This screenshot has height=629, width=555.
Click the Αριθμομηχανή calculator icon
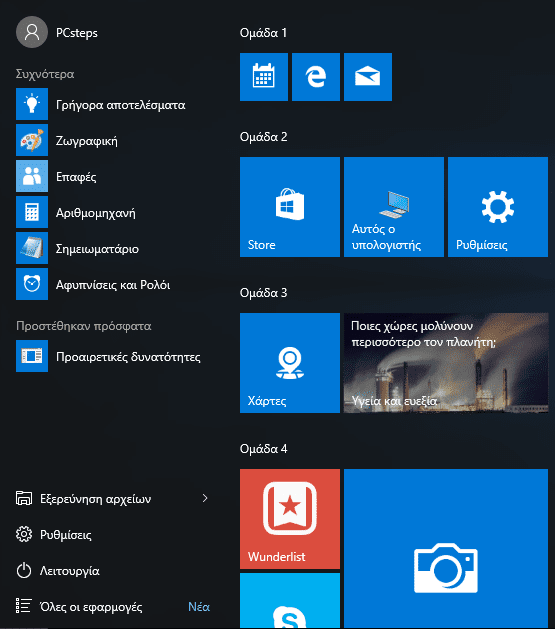[32, 212]
